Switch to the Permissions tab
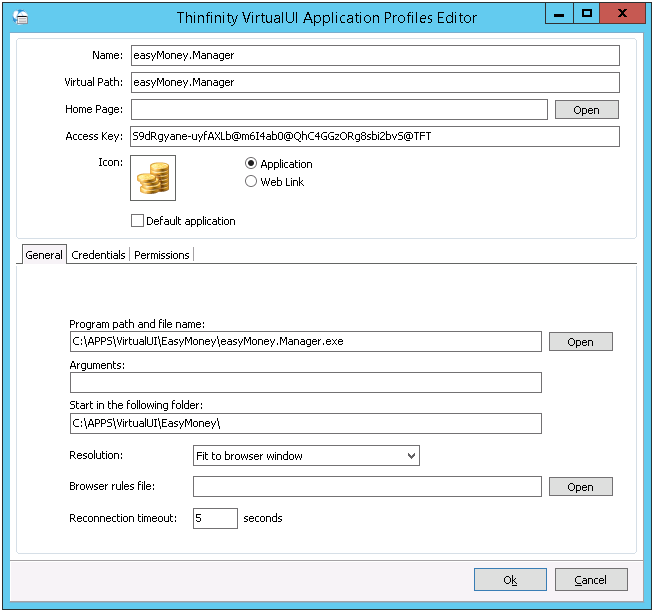This screenshot has width=656, height=613. pos(162,255)
